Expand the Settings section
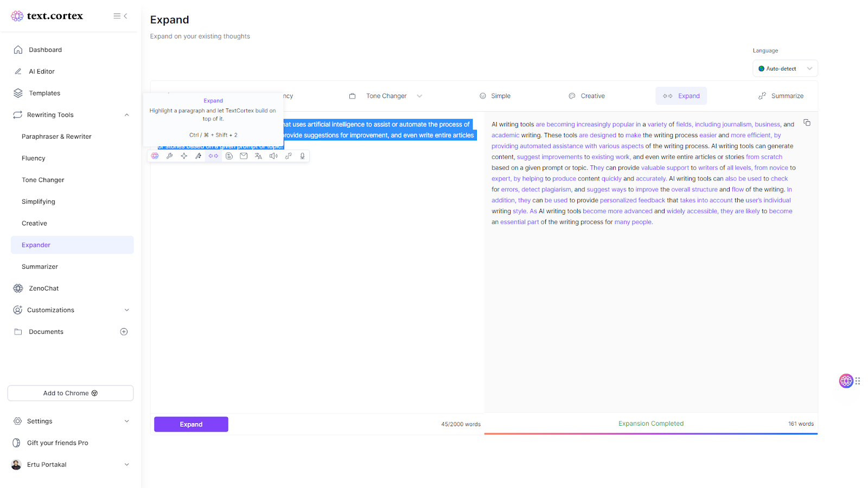This screenshot has width=868, height=488. tap(127, 421)
